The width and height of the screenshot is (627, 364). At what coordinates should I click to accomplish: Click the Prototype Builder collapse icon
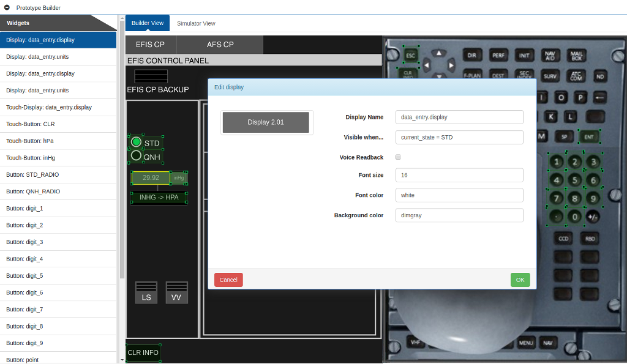tap(7, 7)
